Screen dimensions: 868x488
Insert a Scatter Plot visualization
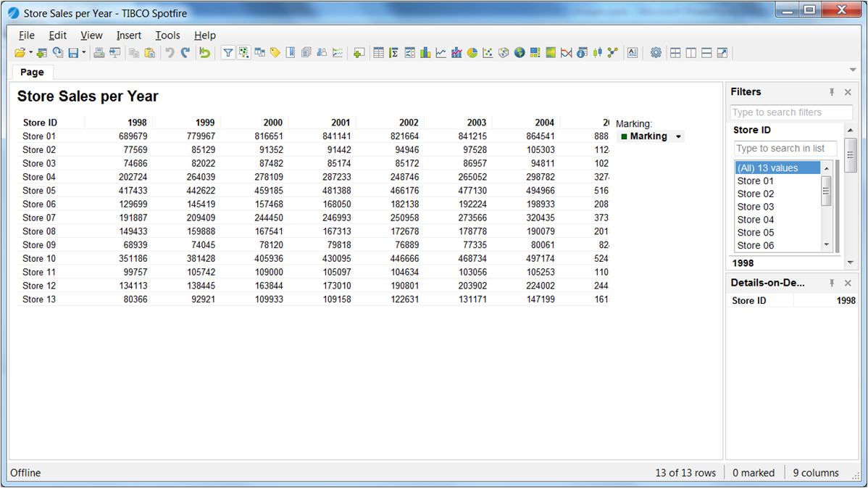(488, 52)
